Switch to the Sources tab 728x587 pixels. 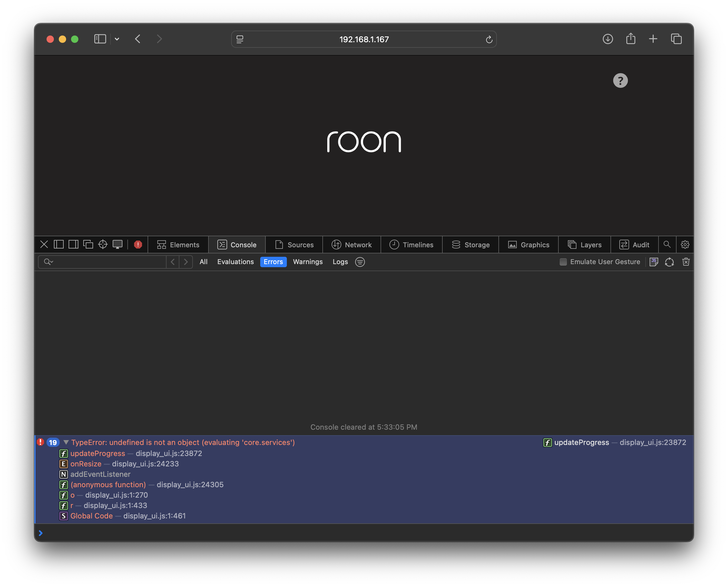pyautogui.click(x=294, y=245)
